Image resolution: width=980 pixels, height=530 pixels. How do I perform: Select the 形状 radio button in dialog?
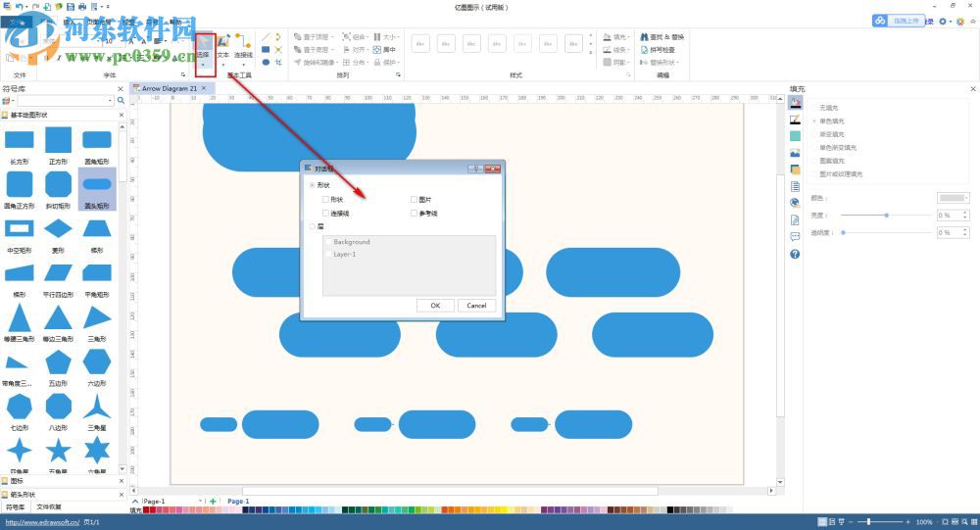point(313,185)
